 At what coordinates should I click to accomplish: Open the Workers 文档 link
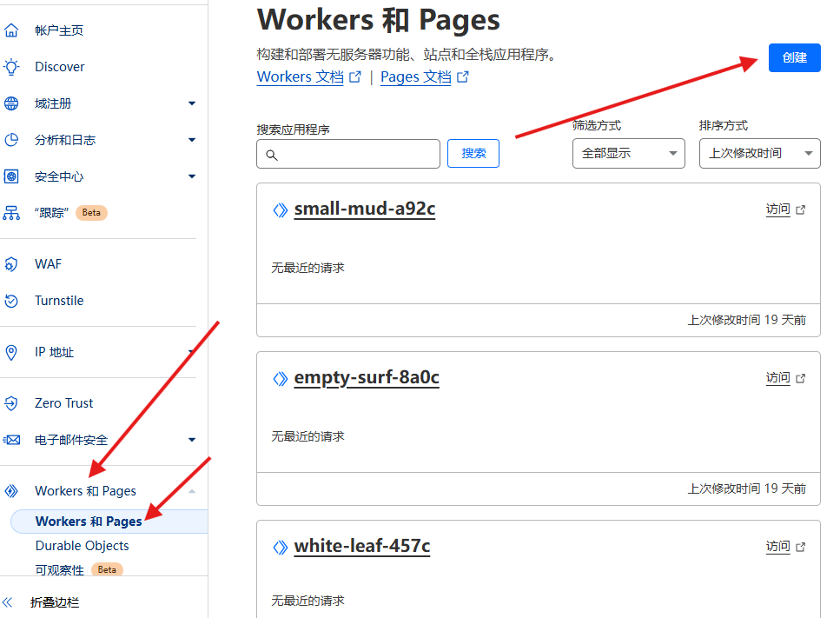pyautogui.click(x=300, y=77)
